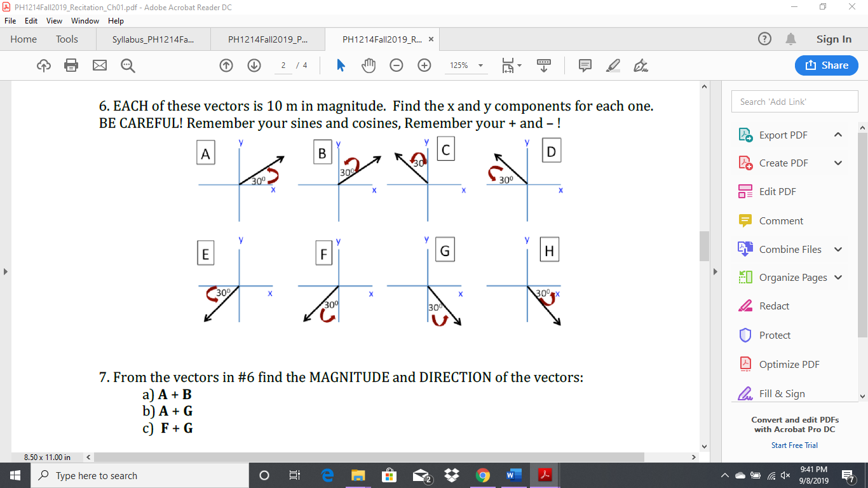Activate the selection arrow tool

click(x=340, y=65)
